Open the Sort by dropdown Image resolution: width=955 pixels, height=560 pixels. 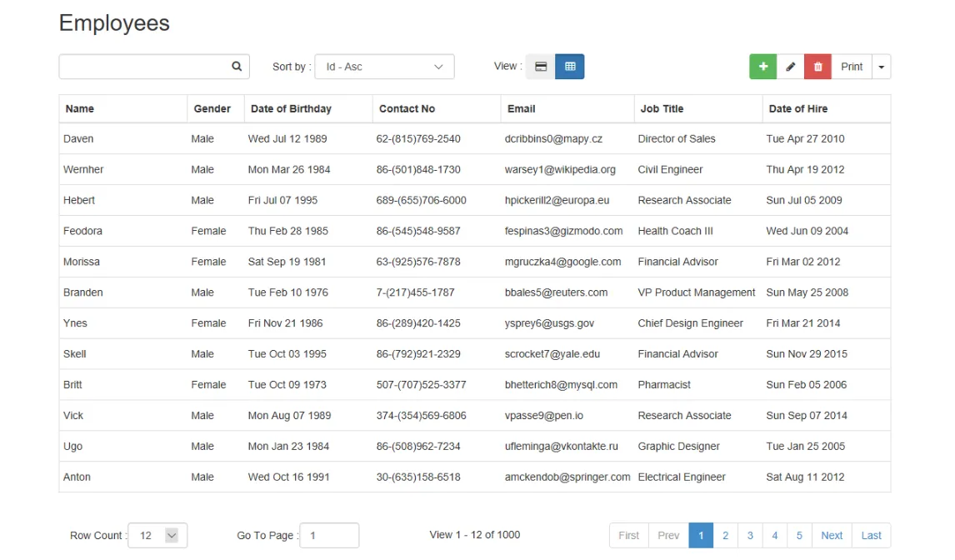[x=384, y=67]
